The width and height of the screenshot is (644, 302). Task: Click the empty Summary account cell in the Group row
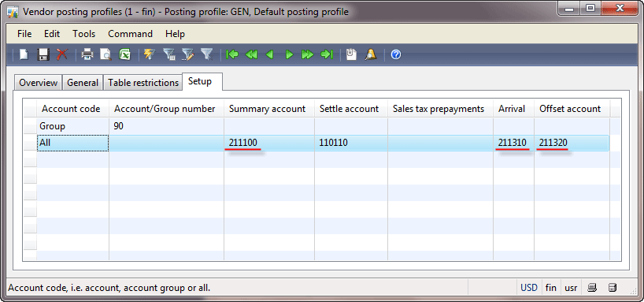point(269,126)
